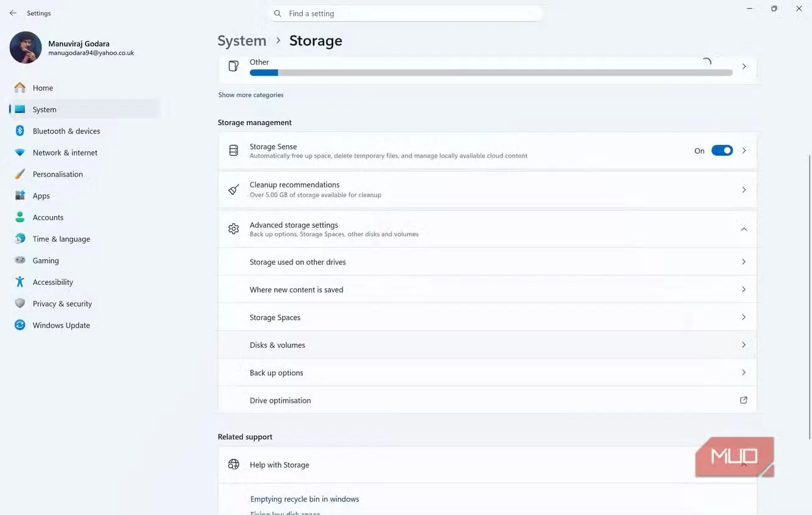
Task: Open Storage Spaces chevron
Action: coord(744,317)
